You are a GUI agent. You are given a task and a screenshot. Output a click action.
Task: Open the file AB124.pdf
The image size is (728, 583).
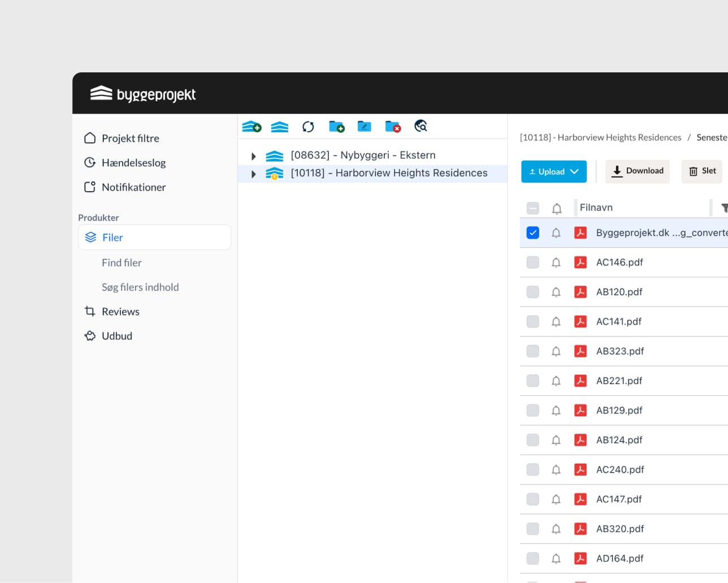point(619,440)
